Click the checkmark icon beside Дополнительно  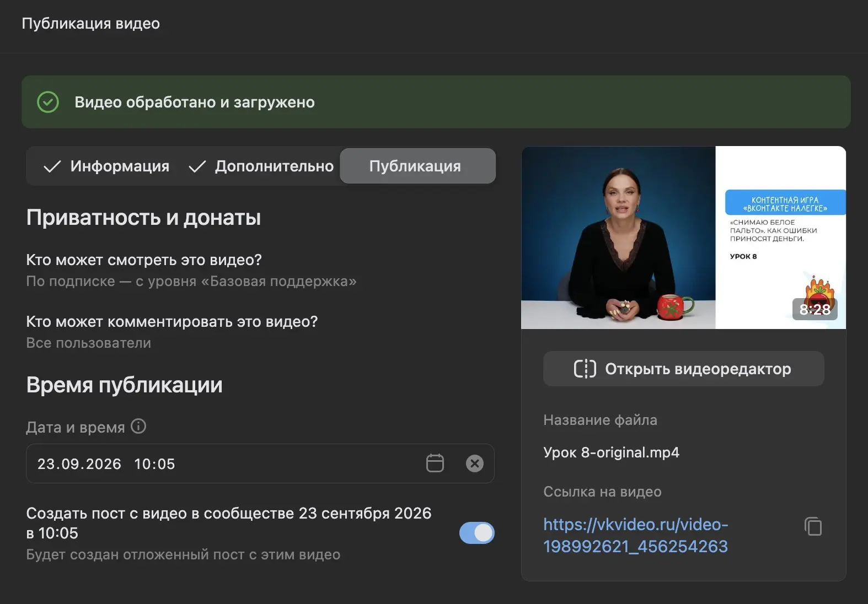[197, 166]
